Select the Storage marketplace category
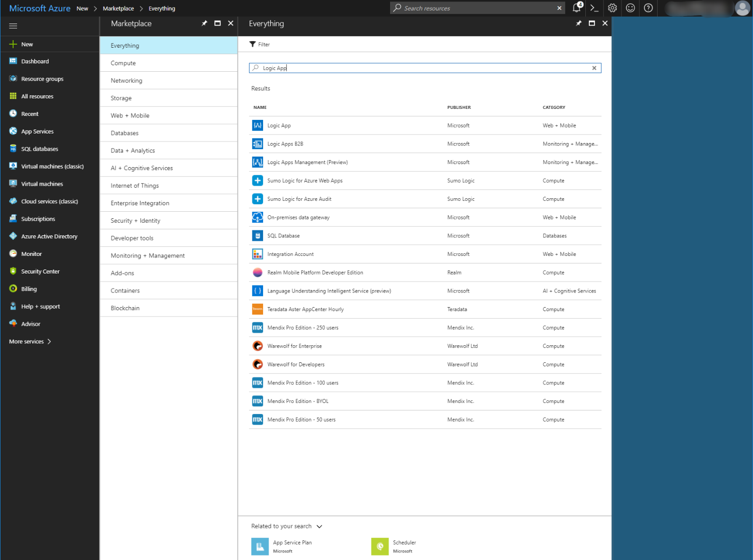753x560 pixels. coord(169,98)
